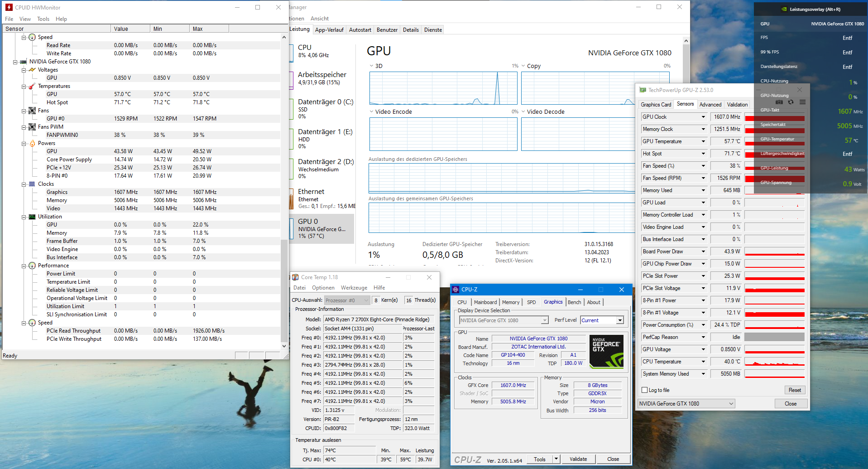Open the Tools menu in HWMonitor
868x469 pixels.
43,19
